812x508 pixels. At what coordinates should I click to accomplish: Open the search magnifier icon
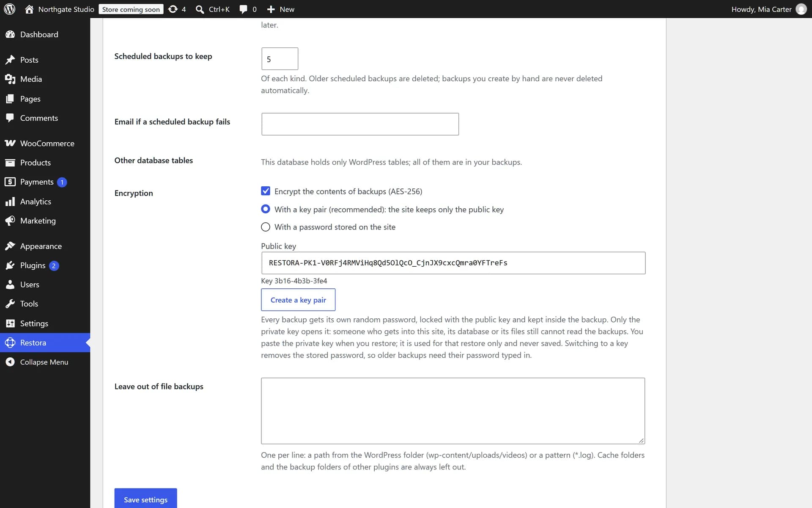200,9
